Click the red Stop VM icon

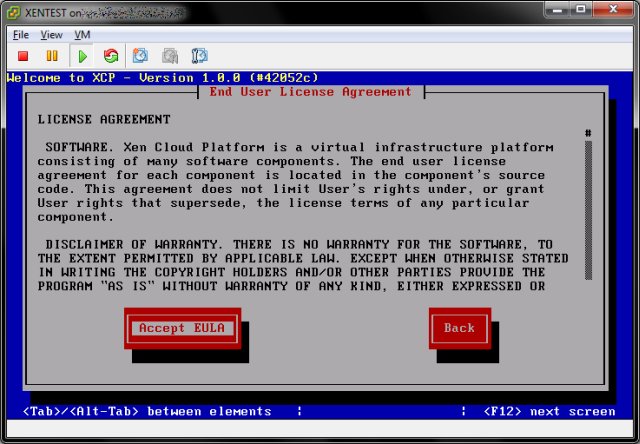23,56
